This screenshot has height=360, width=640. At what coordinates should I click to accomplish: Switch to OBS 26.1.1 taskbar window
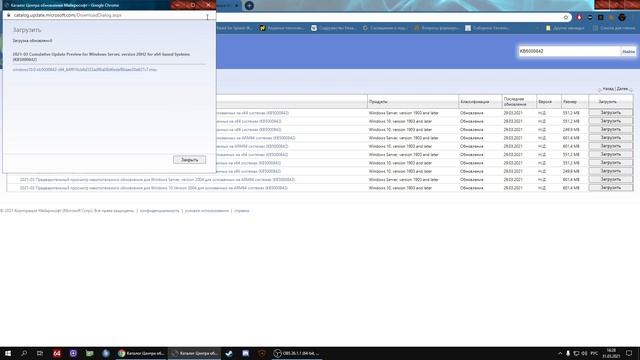click(x=297, y=353)
